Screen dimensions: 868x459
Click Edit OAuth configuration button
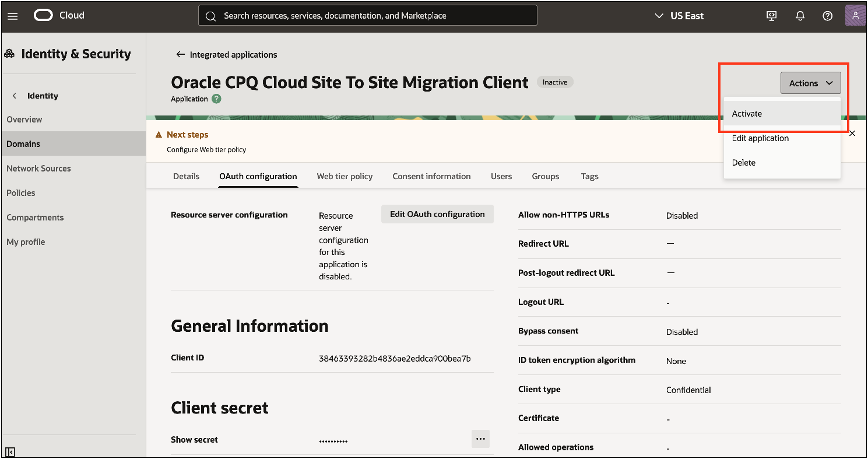(437, 214)
